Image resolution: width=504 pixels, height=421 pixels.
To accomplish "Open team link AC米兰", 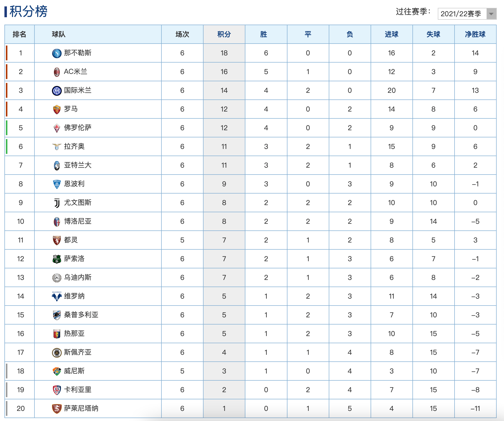I will tap(76, 72).
